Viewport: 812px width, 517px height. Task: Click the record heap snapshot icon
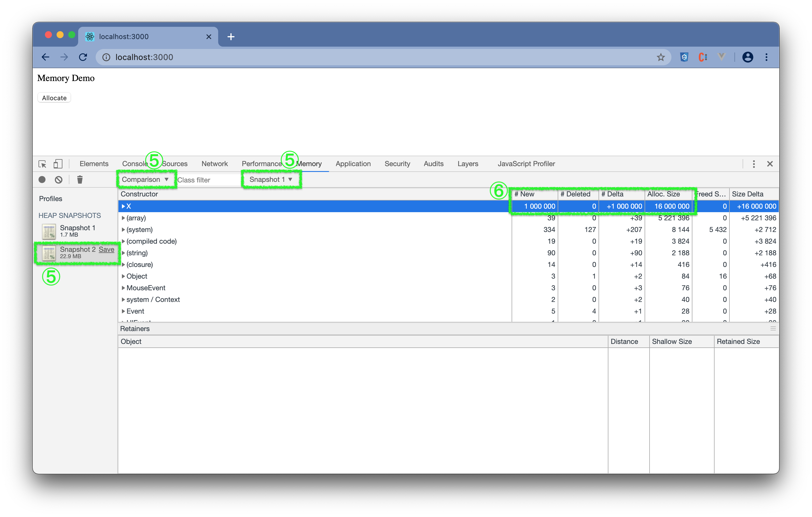click(x=42, y=180)
